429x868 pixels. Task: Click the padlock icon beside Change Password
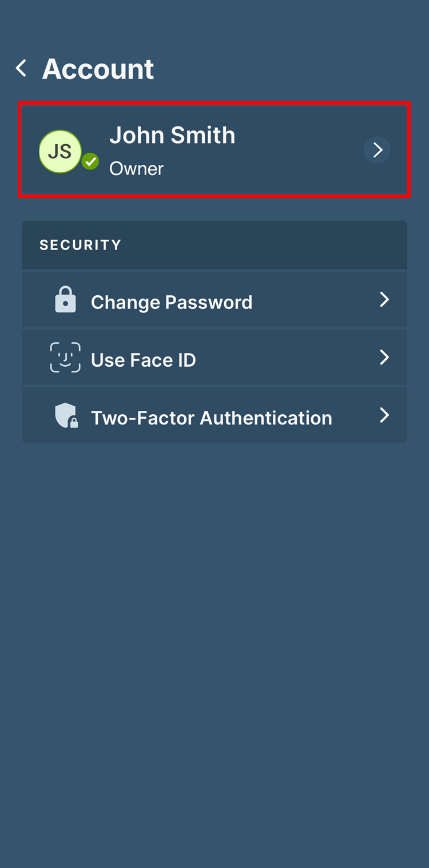pyautogui.click(x=65, y=300)
